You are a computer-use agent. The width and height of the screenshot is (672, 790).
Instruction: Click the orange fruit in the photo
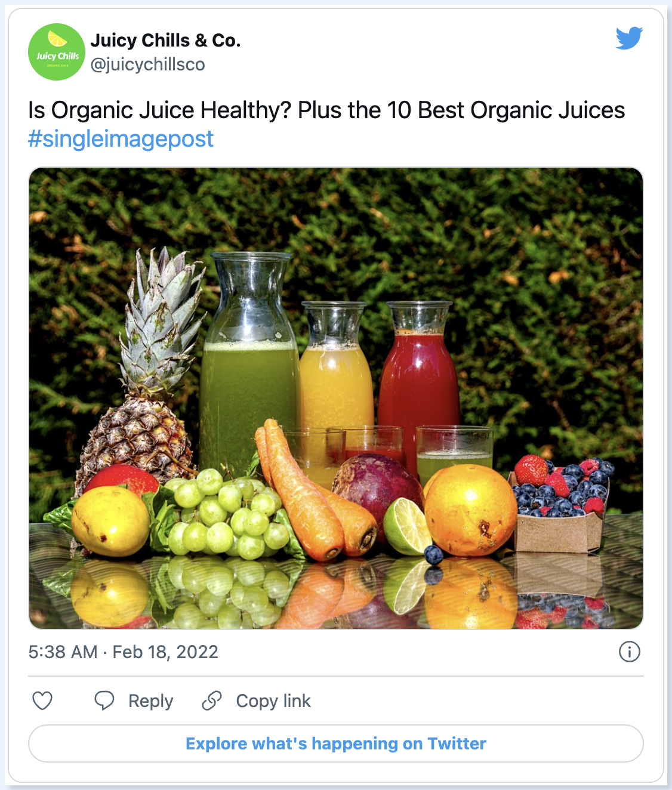470,511
